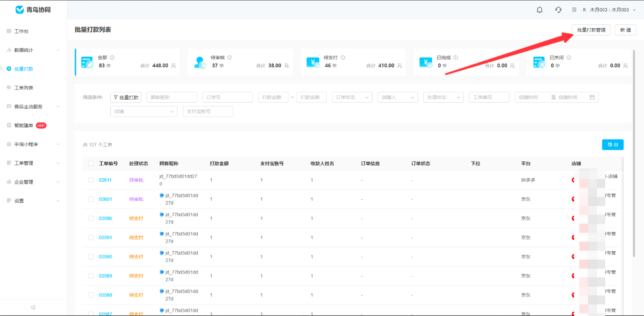
Task: Collapse the sidebar with the bottom icon
Action: [x=33, y=307]
